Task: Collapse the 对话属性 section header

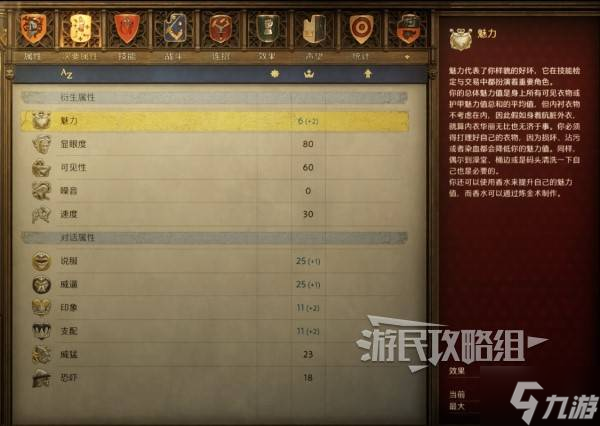Action: click(214, 238)
